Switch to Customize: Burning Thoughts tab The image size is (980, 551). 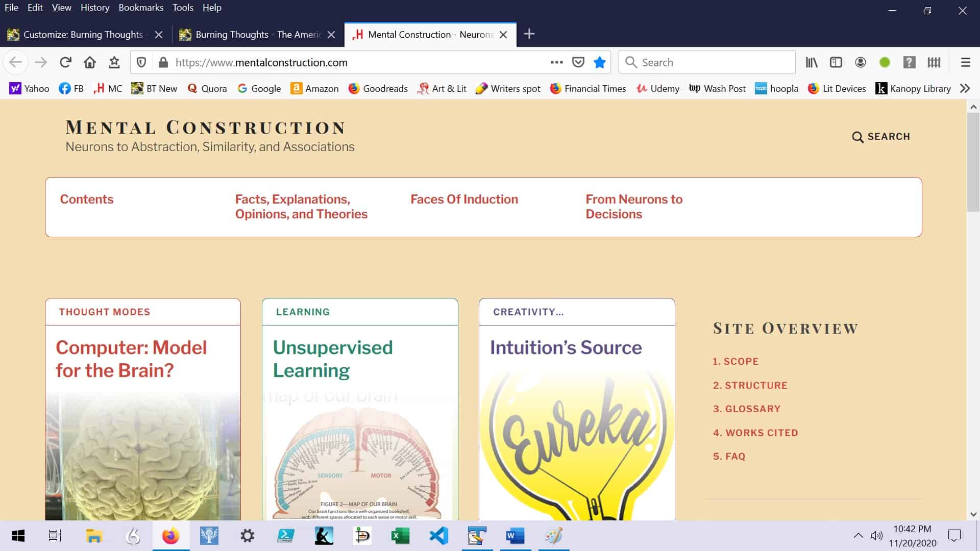83,35
